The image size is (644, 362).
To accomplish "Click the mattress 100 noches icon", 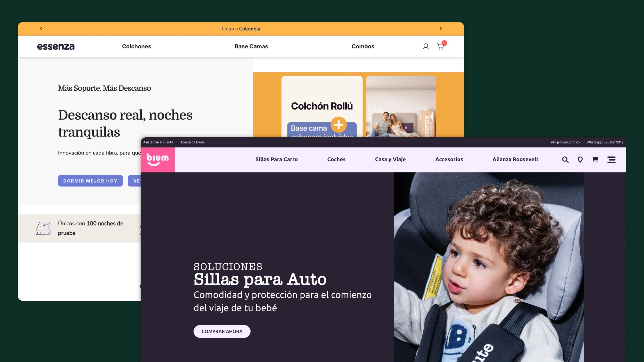I will tap(43, 228).
